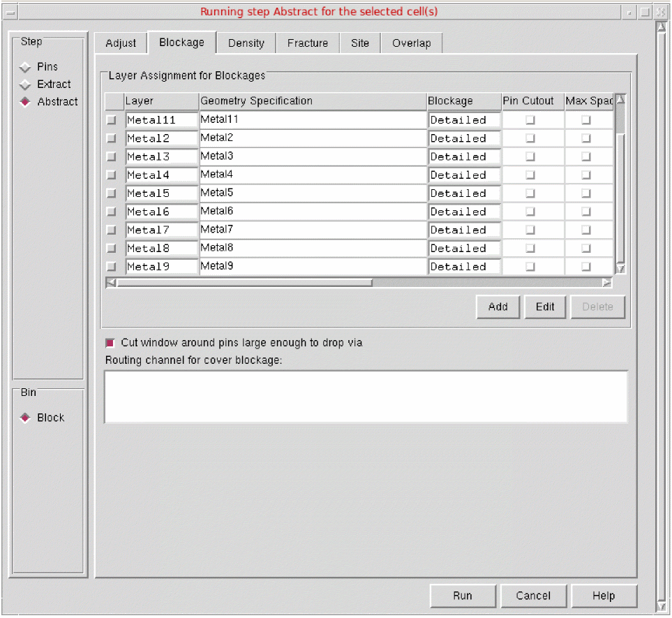The height and width of the screenshot is (618, 672).
Task: Choose the Extract step option
Action: point(26,84)
